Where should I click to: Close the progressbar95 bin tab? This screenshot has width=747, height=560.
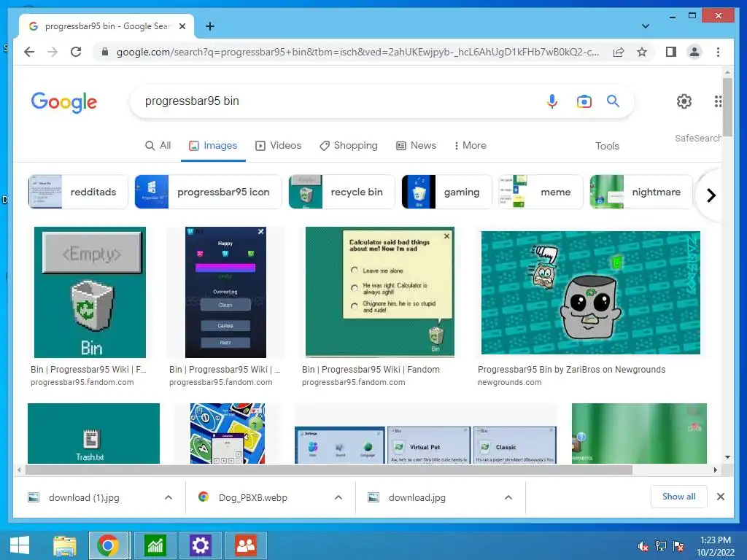point(182,26)
